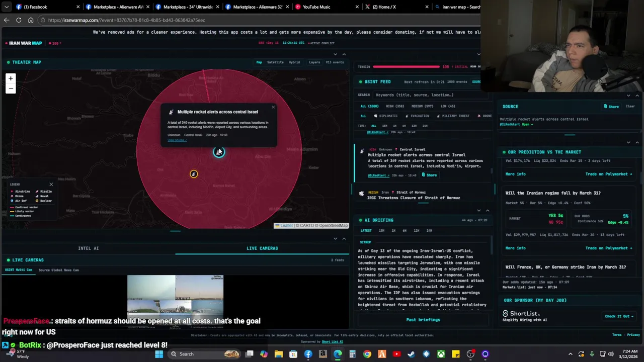Zoom in on the theater map
The width and height of the screenshot is (644, 362).
click(x=11, y=78)
